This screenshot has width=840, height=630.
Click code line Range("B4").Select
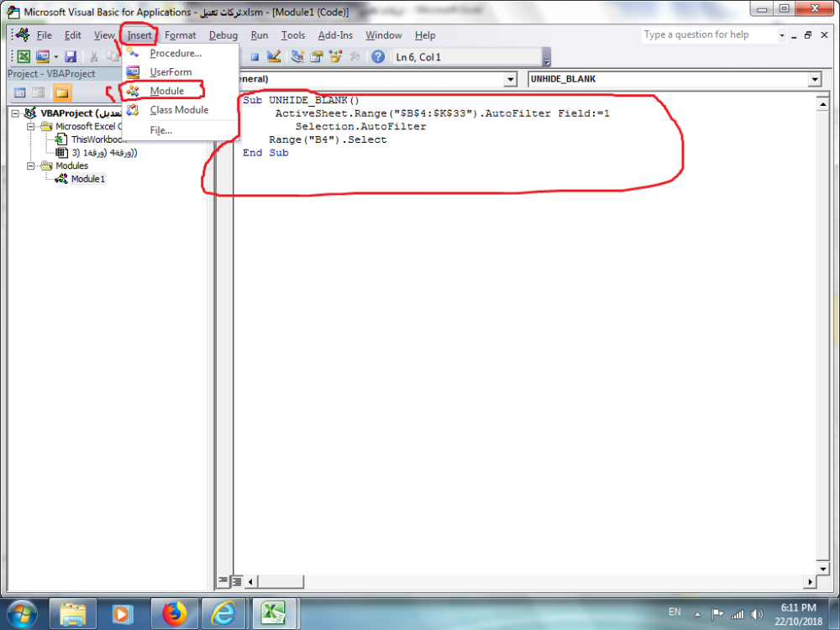tap(328, 139)
